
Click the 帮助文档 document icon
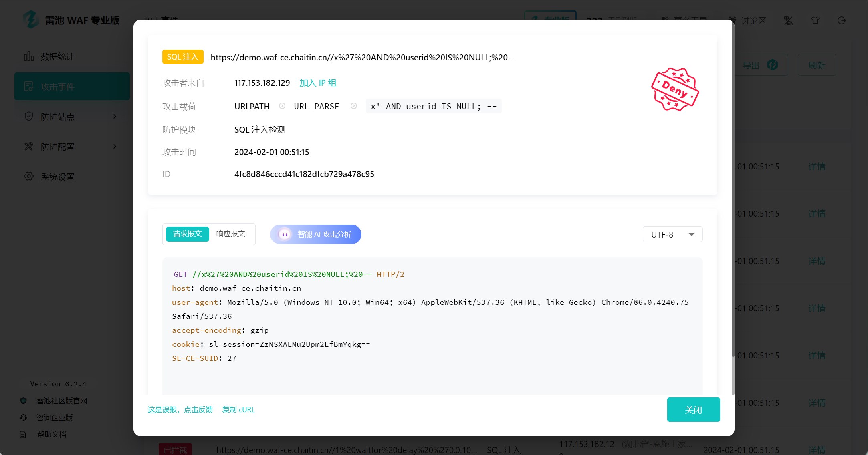23,435
